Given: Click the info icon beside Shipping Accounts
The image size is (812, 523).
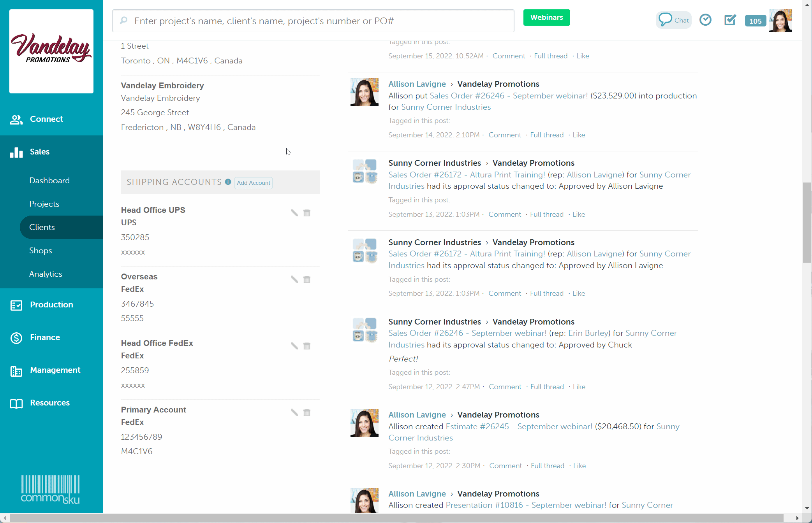Looking at the screenshot, I should pos(228,182).
